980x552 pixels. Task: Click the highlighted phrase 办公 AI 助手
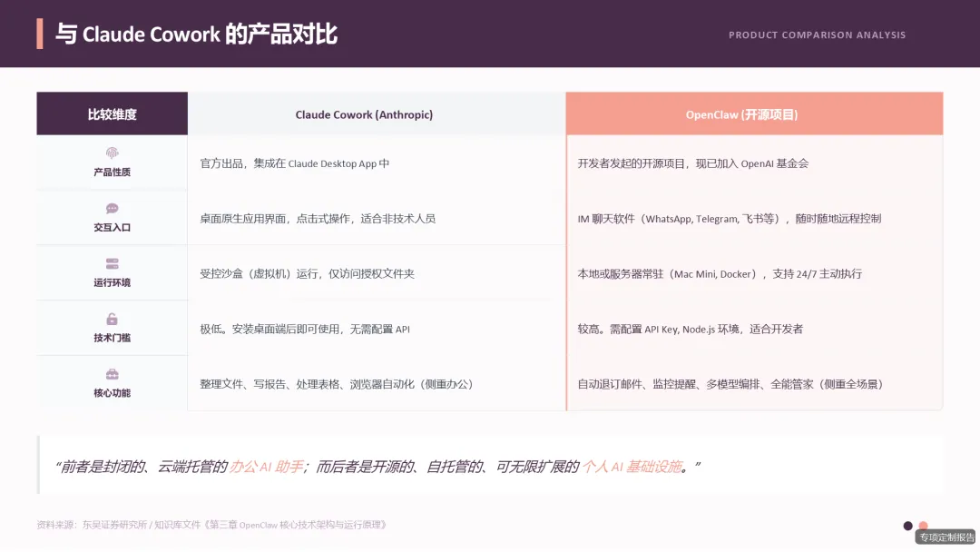point(266,467)
